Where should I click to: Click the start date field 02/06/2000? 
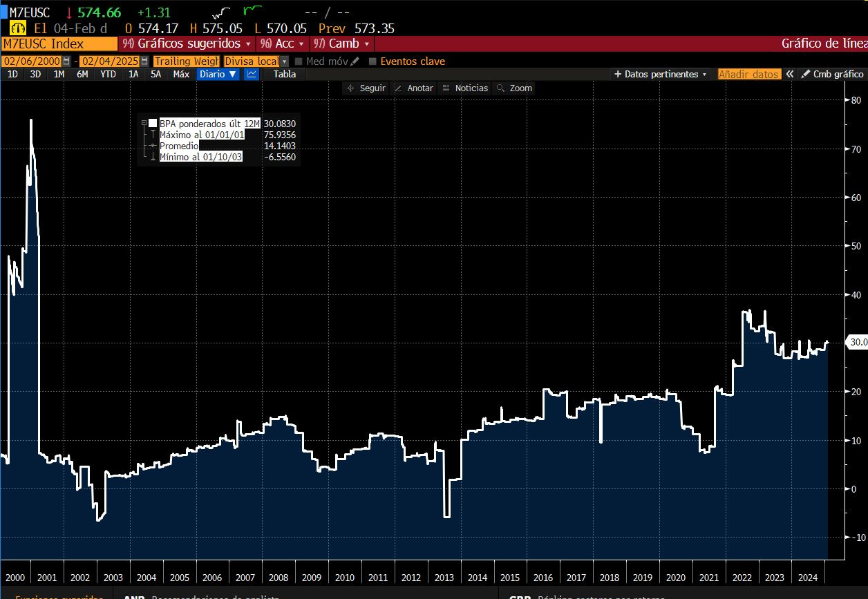click(x=32, y=61)
